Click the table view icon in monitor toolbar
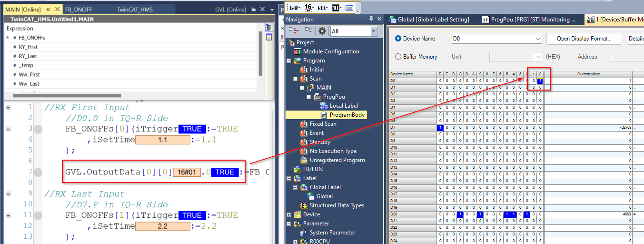Viewport: 644px width, 244px height. tap(349, 7)
